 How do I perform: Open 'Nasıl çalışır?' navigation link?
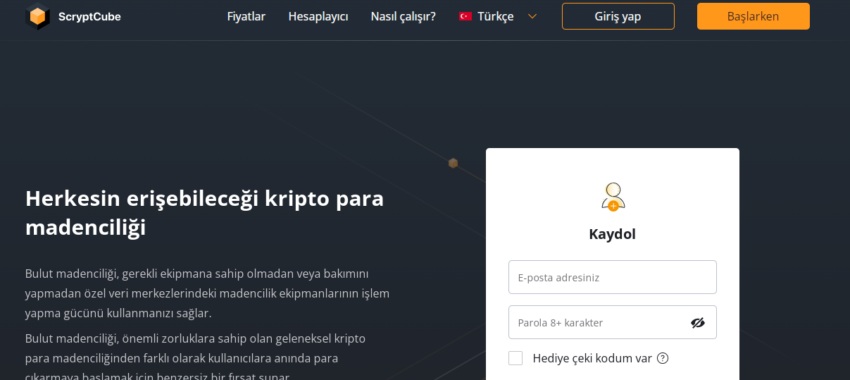point(403,16)
